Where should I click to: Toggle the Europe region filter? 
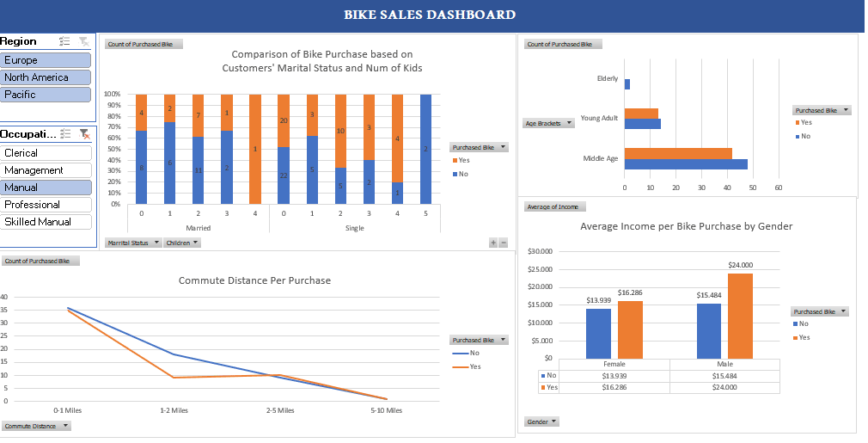coord(46,60)
